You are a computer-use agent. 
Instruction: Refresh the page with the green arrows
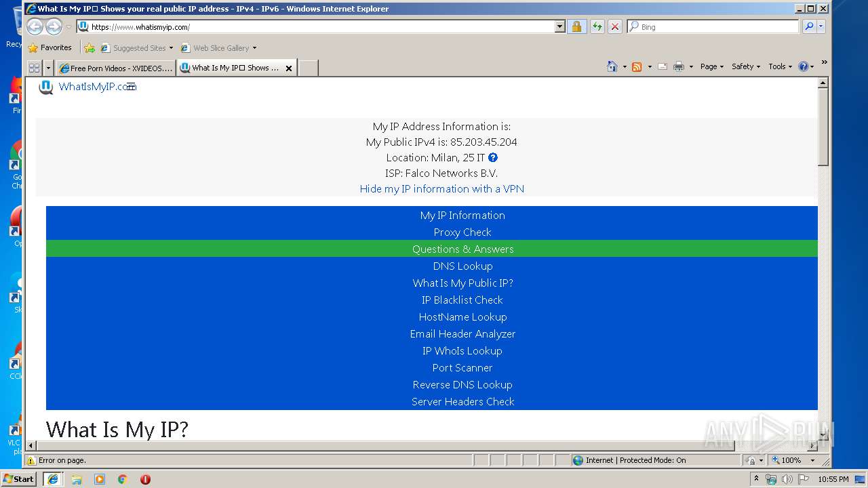(597, 27)
